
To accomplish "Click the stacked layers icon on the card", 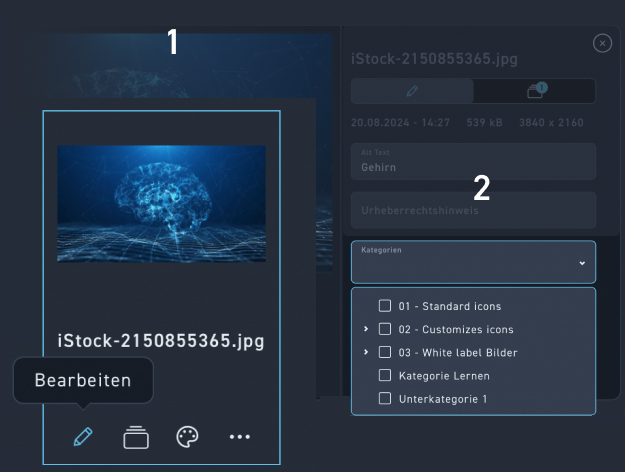I will tap(136, 437).
